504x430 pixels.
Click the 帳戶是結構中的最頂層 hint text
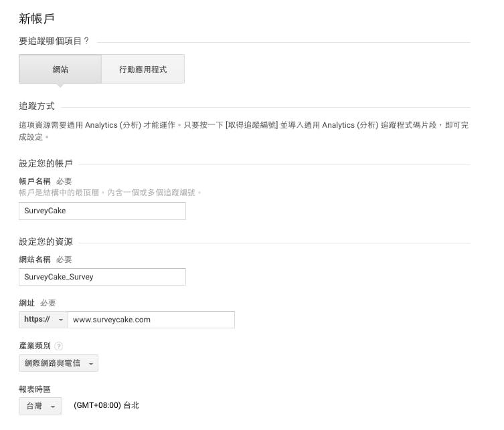(110, 193)
